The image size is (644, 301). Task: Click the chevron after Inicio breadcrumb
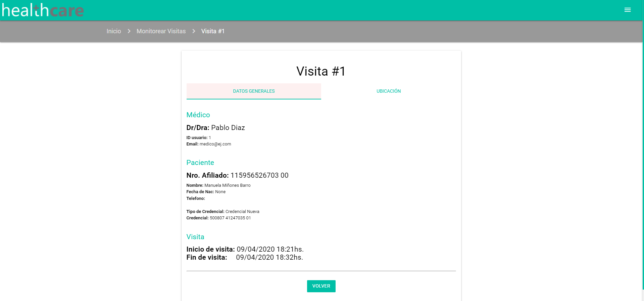click(x=129, y=31)
